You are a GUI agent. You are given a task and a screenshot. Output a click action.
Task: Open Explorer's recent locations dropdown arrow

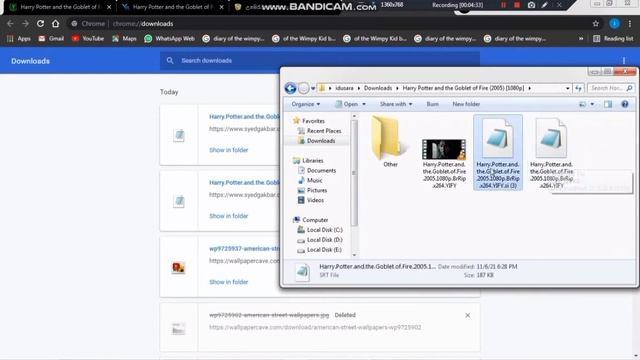pos(313,88)
